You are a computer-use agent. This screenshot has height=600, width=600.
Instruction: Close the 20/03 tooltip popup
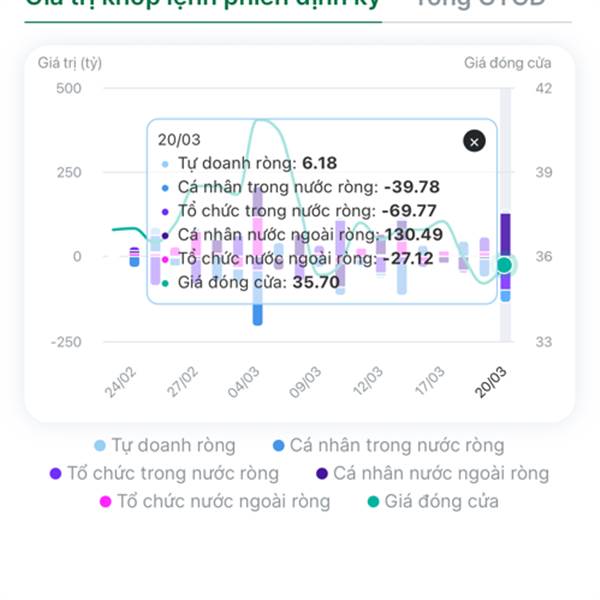pyautogui.click(x=475, y=142)
